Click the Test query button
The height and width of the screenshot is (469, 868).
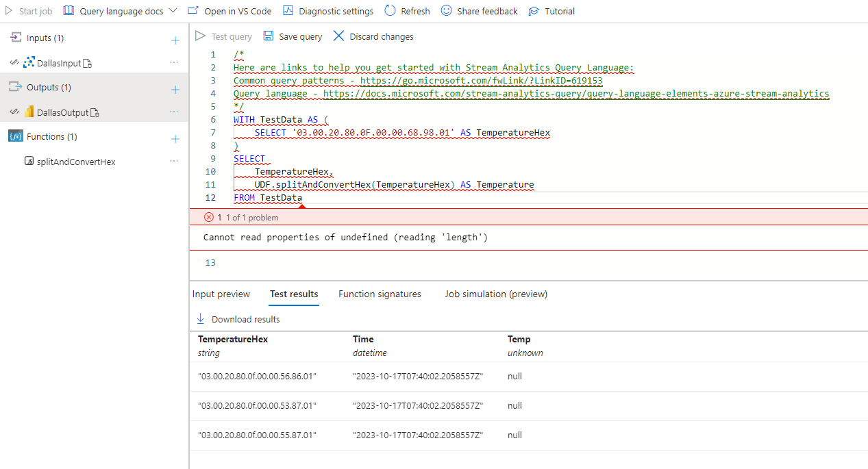(x=223, y=36)
